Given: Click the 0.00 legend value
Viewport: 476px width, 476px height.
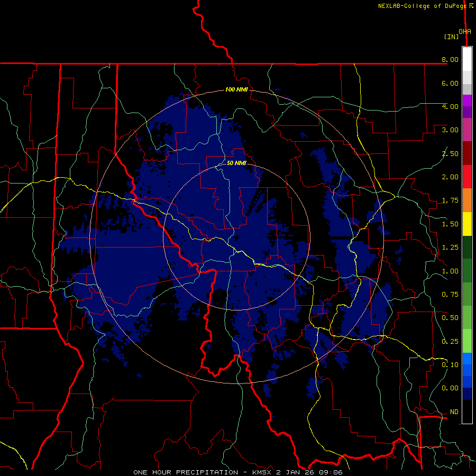Looking at the screenshot, I should (x=450, y=388).
